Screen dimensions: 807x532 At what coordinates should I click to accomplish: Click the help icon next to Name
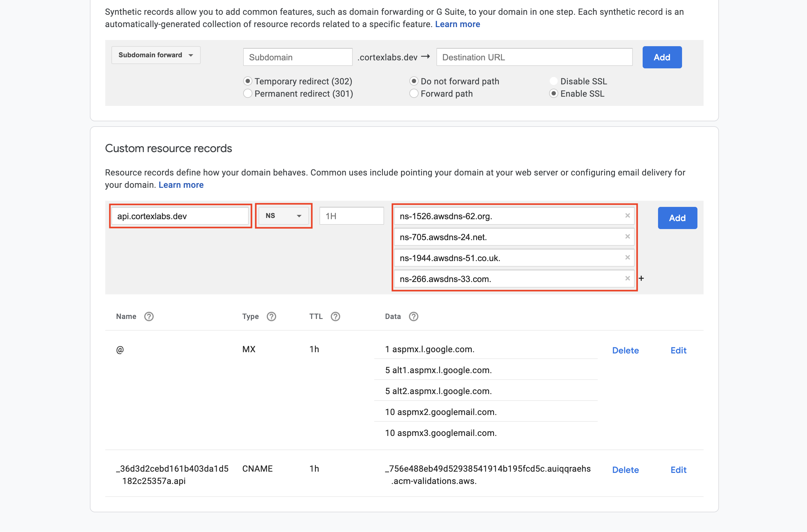149,316
